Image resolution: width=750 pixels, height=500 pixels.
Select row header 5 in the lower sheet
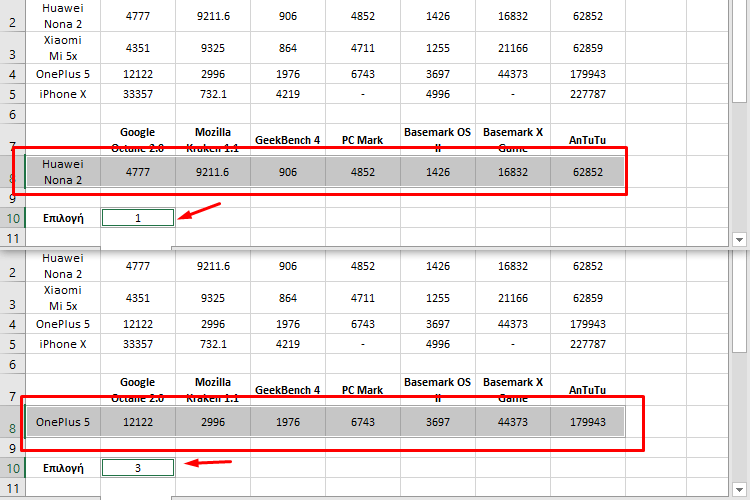click(12, 344)
